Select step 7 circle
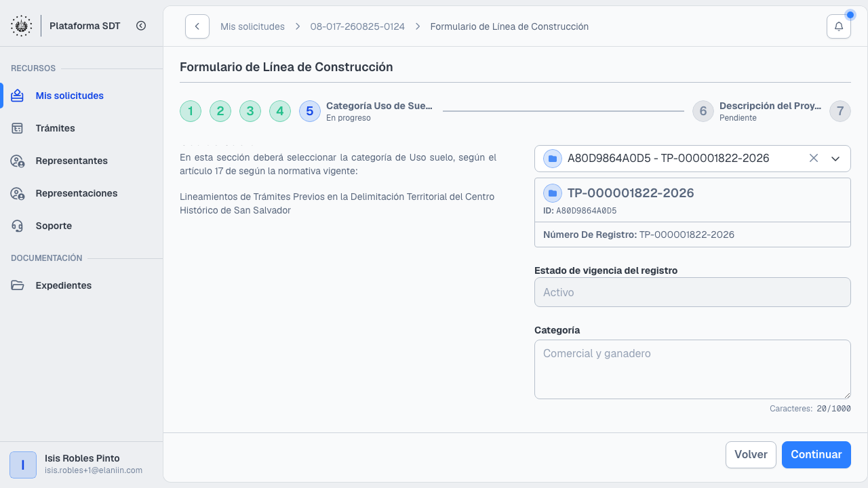 [x=840, y=111]
